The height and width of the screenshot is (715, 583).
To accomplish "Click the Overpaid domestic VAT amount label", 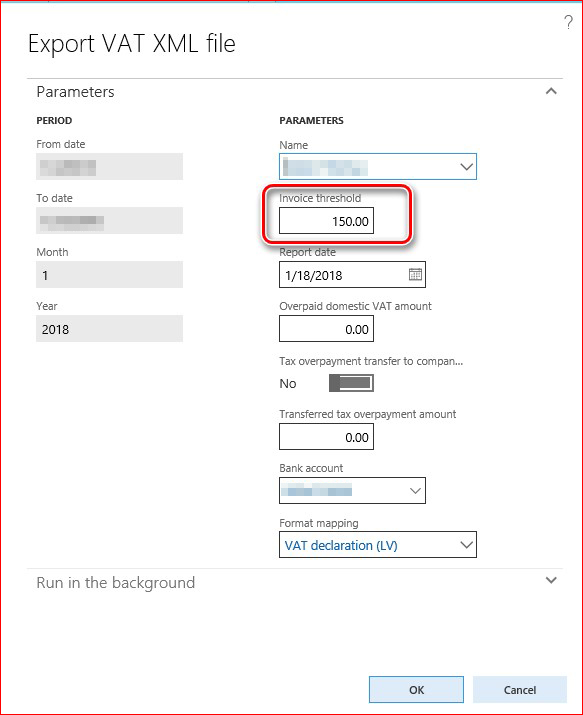I will tap(355, 306).
